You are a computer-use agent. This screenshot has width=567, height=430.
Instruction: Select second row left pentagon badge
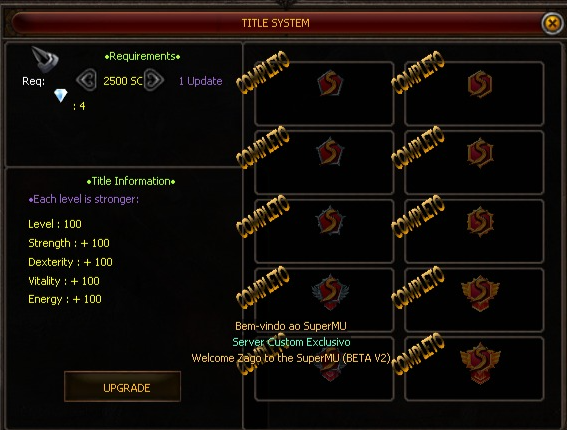[x=330, y=151]
